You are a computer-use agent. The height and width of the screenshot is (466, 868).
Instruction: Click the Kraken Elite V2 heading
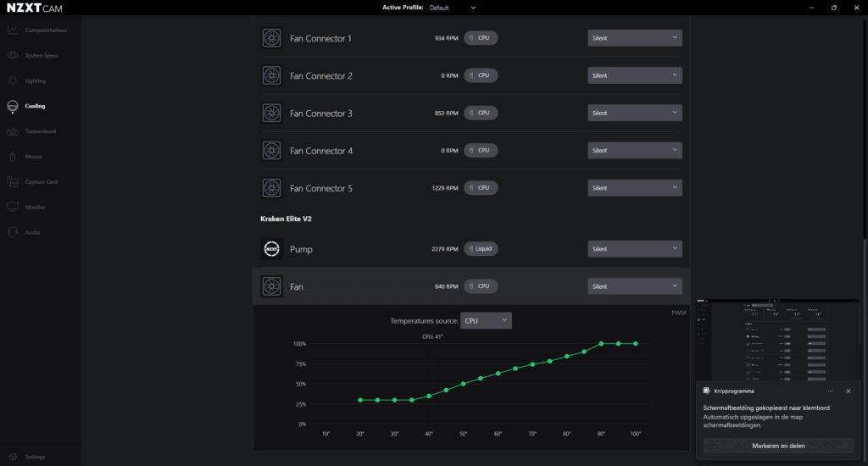[x=286, y=219]
